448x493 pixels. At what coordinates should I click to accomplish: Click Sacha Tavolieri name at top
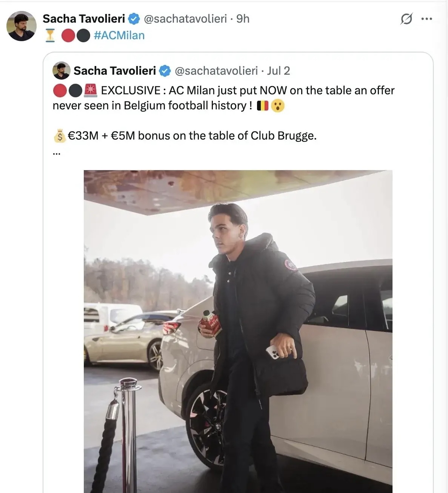(x=84, y=18)
